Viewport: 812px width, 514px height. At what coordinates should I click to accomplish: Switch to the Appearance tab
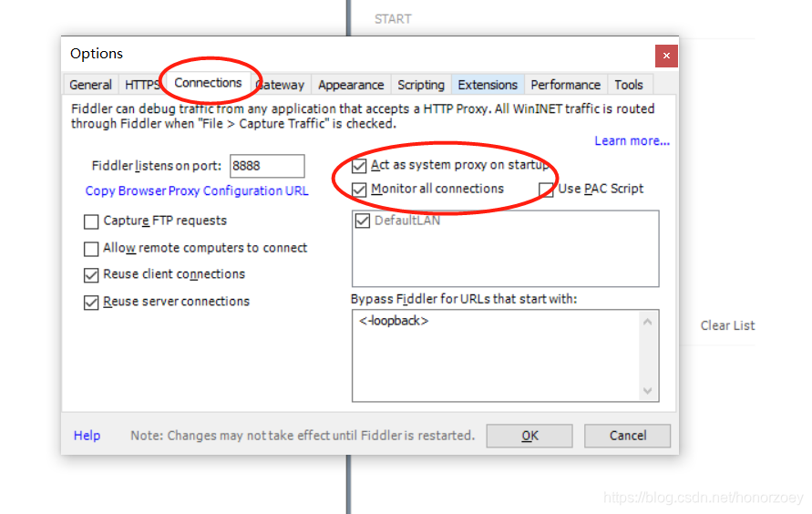[x=351, y=85]
